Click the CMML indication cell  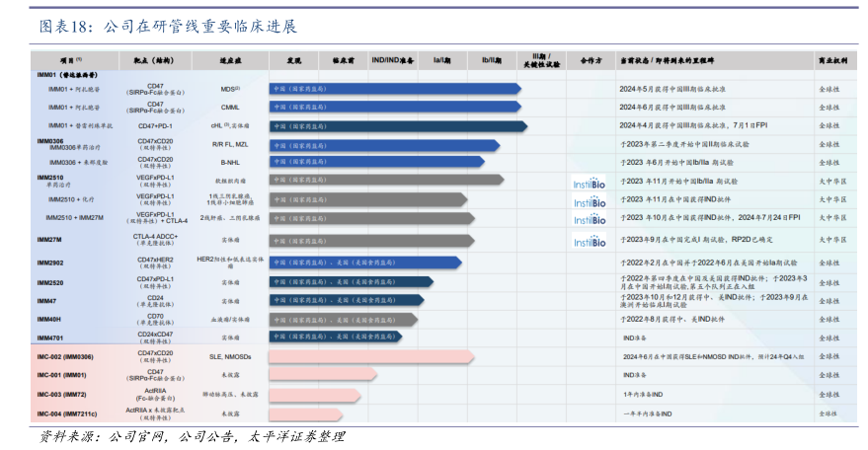click(230, 107)
